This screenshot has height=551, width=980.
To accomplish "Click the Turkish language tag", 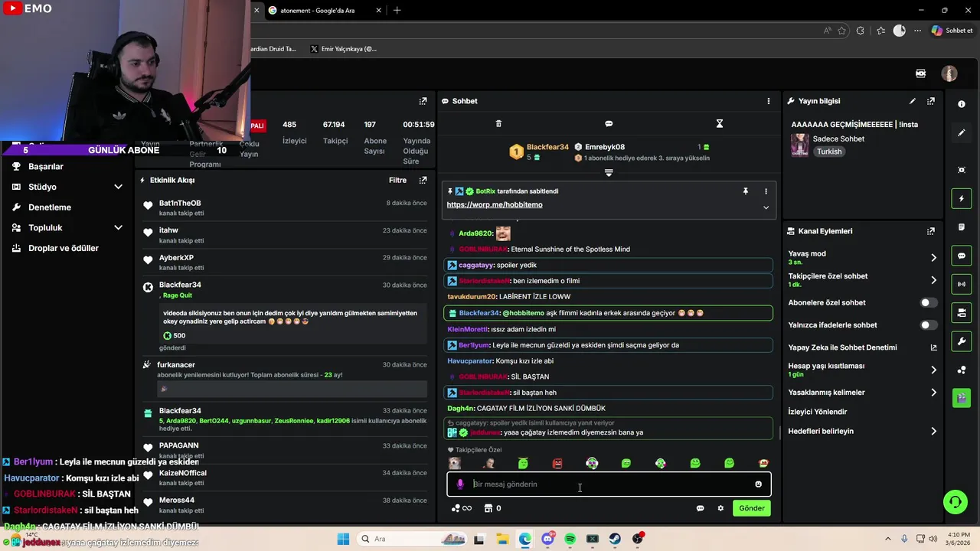I will click(829, 152).
